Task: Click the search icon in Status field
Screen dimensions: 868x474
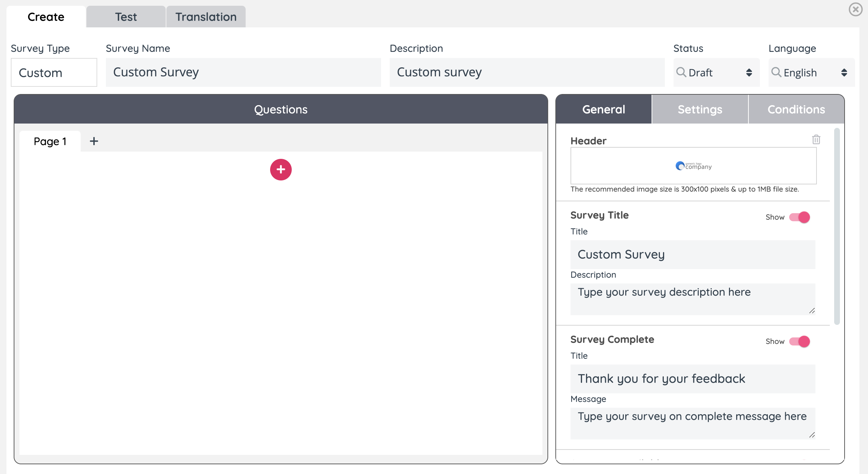Action: coord(681,72)
